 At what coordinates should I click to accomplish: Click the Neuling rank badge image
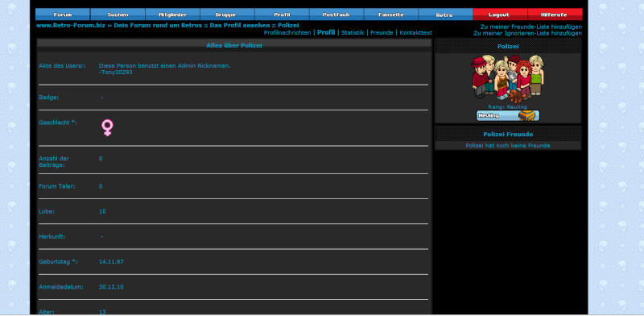(508, 115)
